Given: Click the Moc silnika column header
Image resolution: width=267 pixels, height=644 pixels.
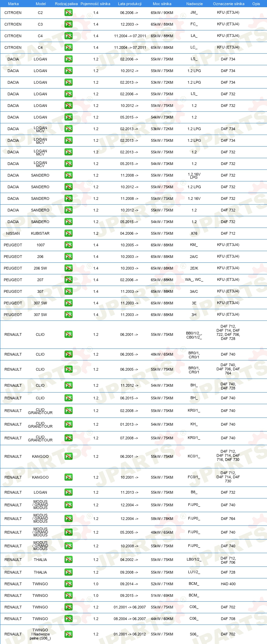Looking at the screenshot, I should pos(162,4).
